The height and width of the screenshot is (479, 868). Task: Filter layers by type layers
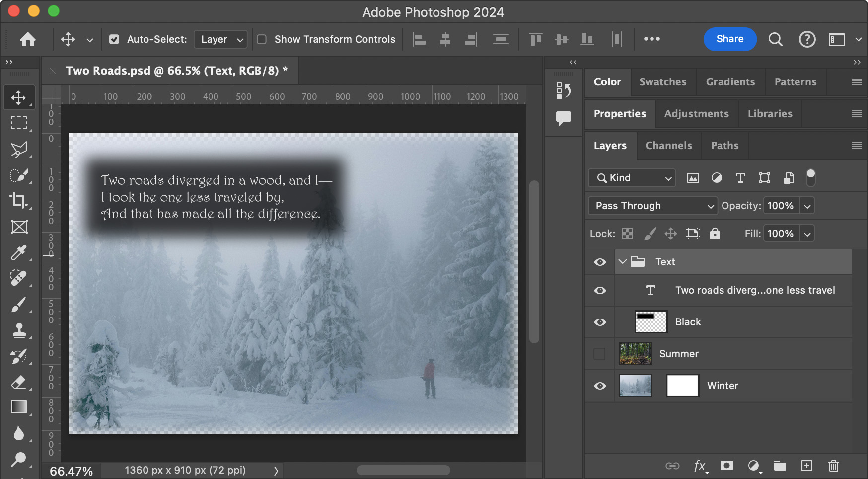pos(740,178)
